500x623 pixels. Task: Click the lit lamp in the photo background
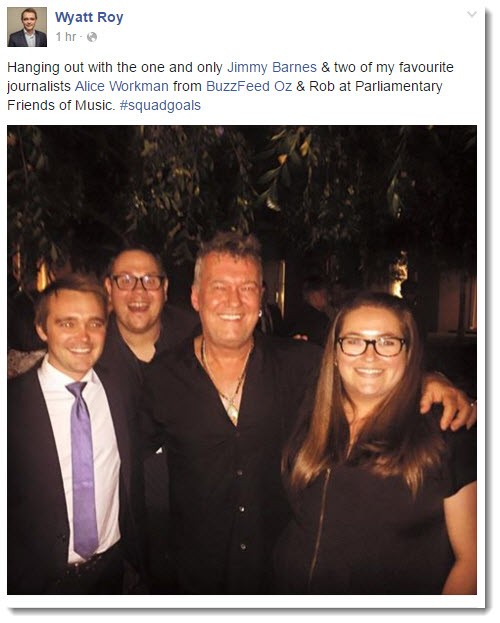click(x=399, y=274)
